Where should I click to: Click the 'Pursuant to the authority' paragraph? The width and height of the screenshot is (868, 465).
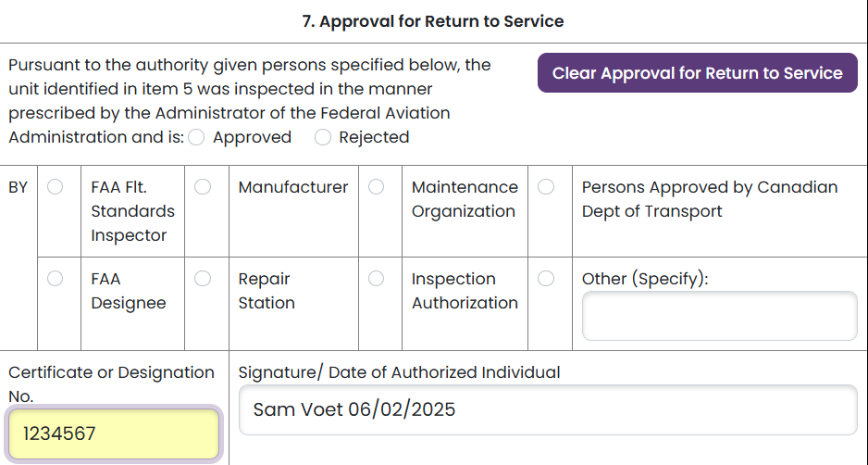(249, 101)
